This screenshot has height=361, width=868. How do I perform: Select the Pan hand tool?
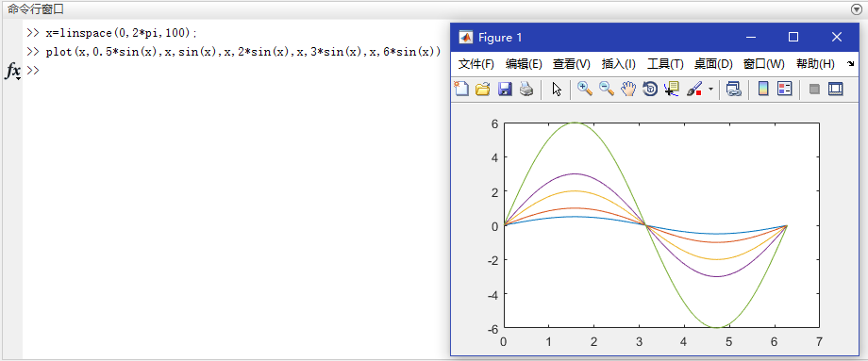[x=628, y=89]
